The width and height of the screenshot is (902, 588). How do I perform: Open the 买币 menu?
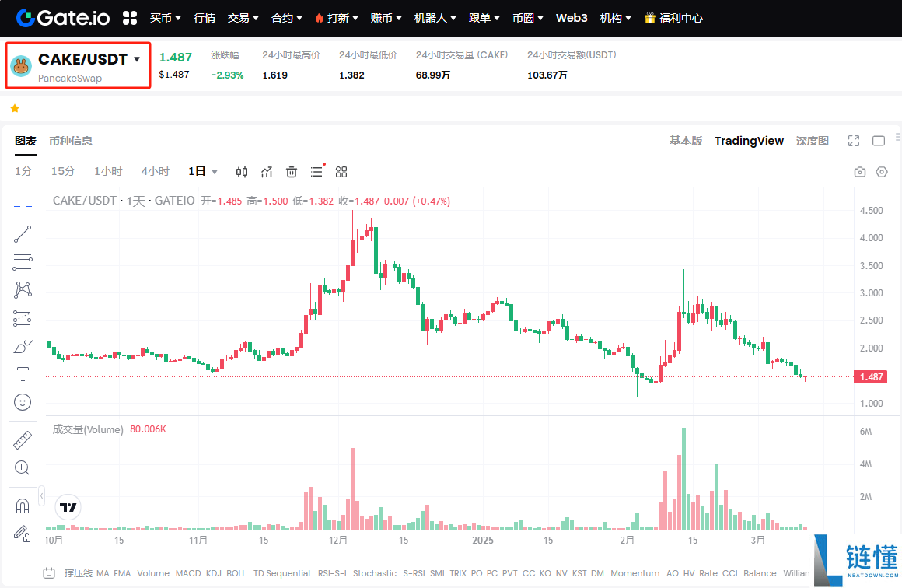click(165, 18)
